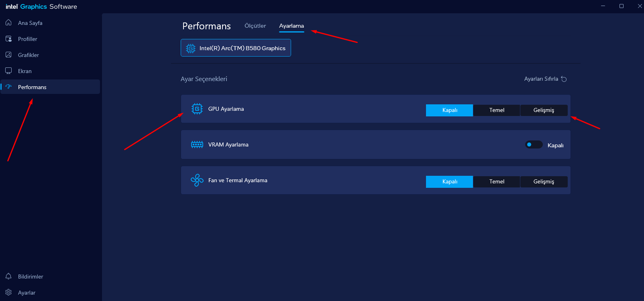Set GPU Ayarlama to Gelişmiş
The height and width of the screenshot is (301, 644).
click(x=544, y=110)
